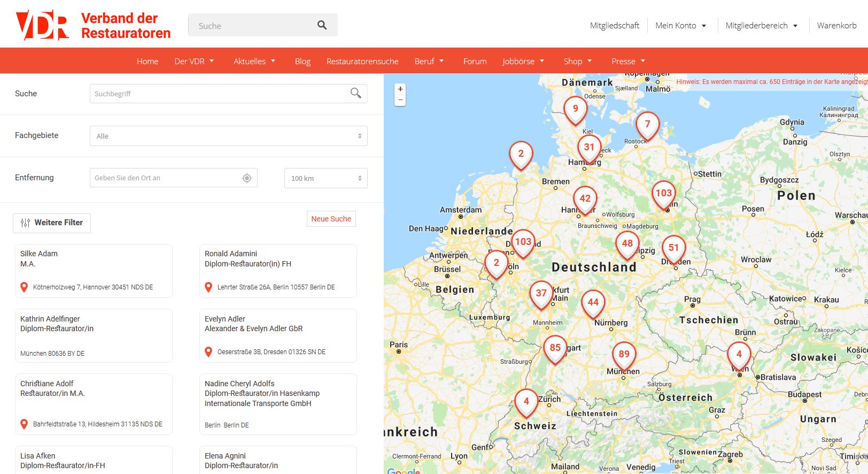
Task: Click the Neue Suche button
Action: pyautogui.click(x=331, y=219)
